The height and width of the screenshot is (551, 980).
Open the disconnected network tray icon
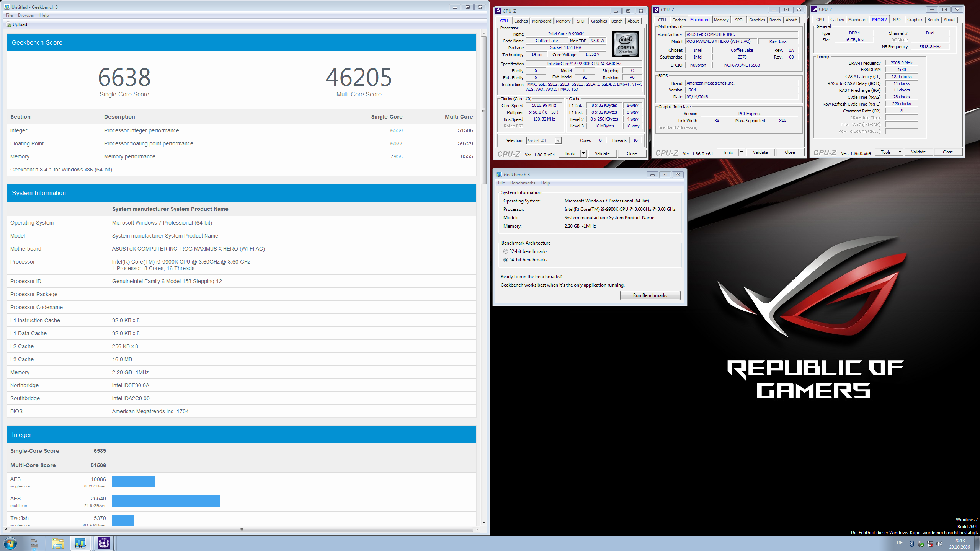(930, 544)
